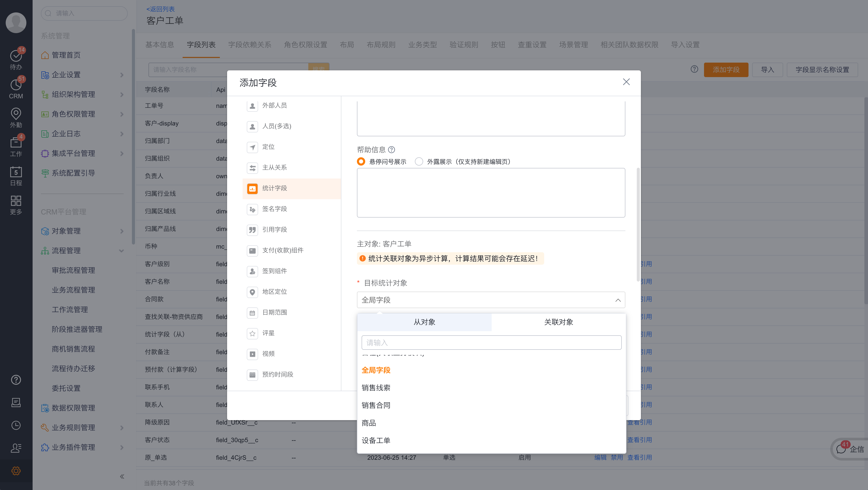Viewport: 868px width, 490px height.
Task: Click 字段显示名称设置 button
Action: click(x=822, y=70)
